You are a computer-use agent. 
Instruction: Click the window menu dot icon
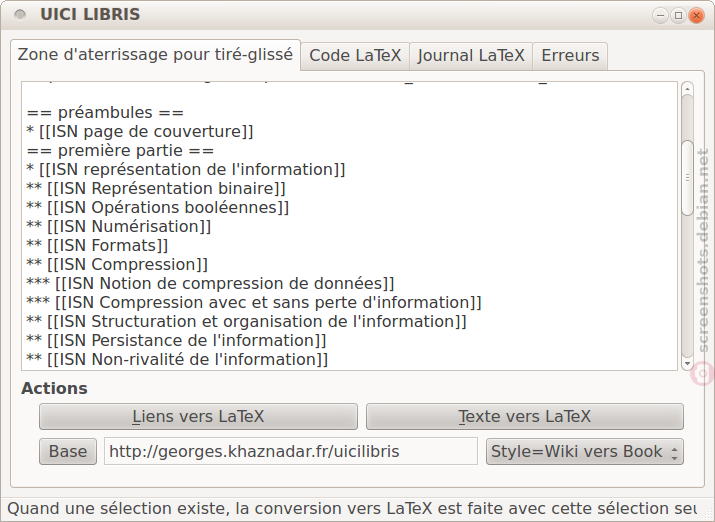click(x=20, y=15)
